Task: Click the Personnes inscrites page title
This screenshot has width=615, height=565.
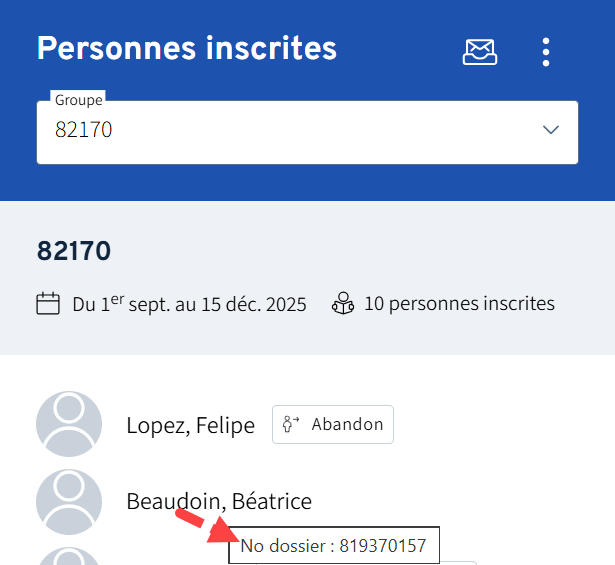Action: [x=187, y=48]
